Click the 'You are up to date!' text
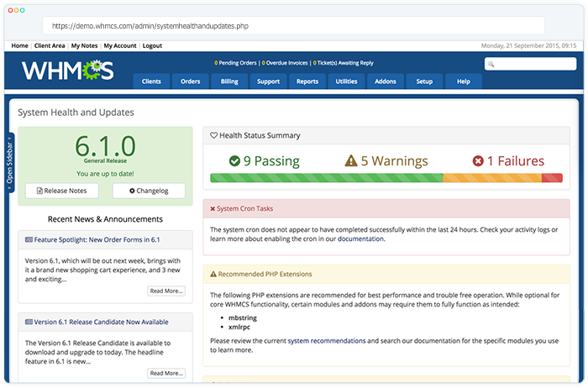 105,174
